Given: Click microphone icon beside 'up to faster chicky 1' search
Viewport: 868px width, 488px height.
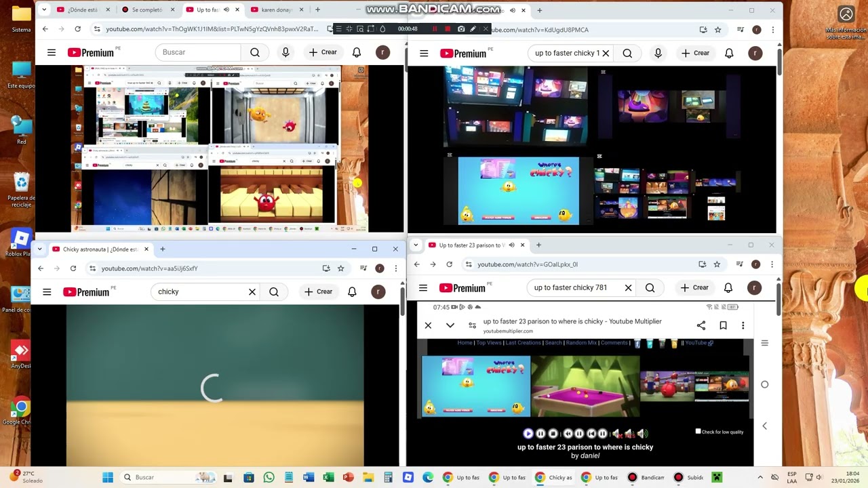Looking at the screenshot, I should click(x=658, y=53).
